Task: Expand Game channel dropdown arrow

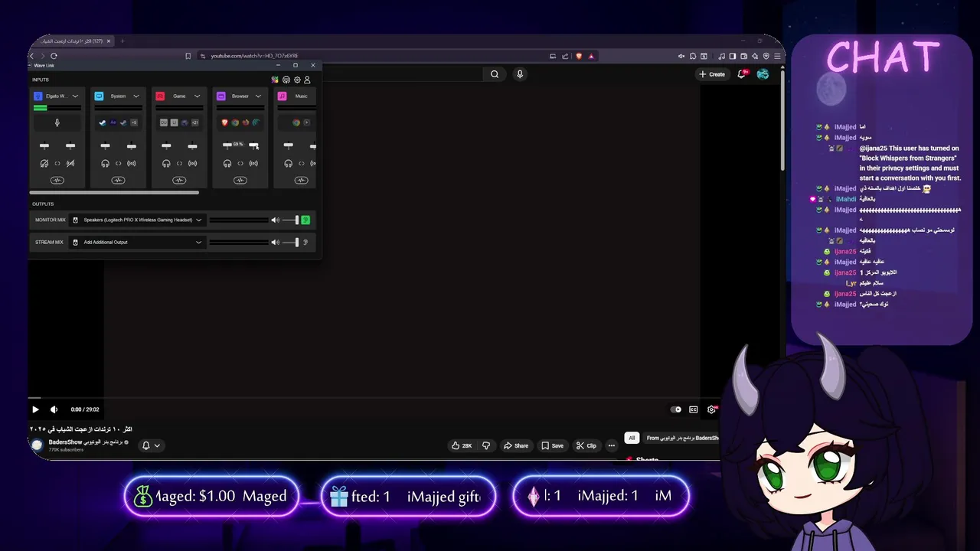Action: (x=197, y=96)
